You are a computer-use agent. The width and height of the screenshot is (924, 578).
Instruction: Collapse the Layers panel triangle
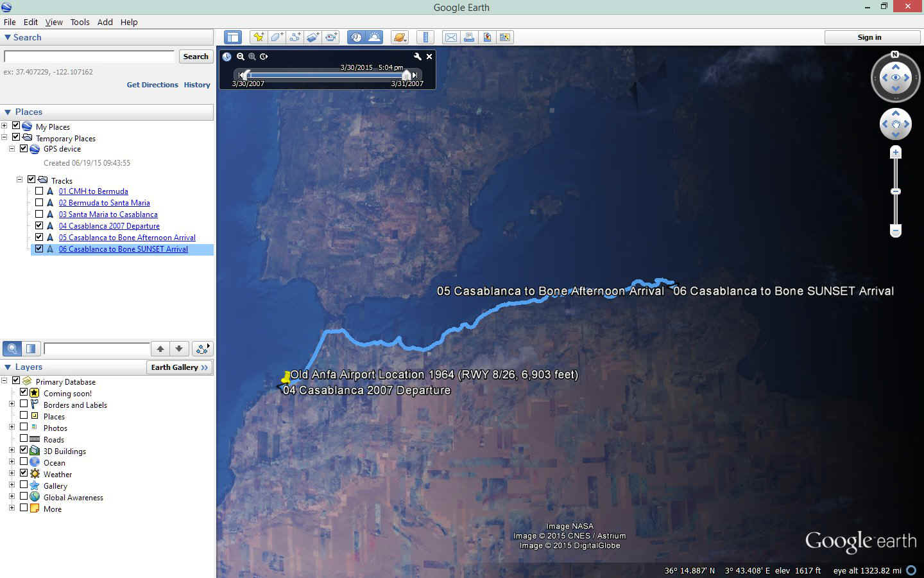pos(8,367)
